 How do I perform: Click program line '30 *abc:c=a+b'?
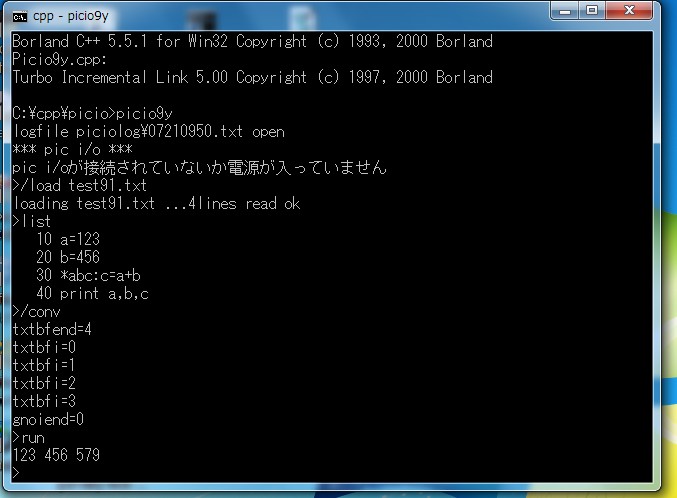89,276
